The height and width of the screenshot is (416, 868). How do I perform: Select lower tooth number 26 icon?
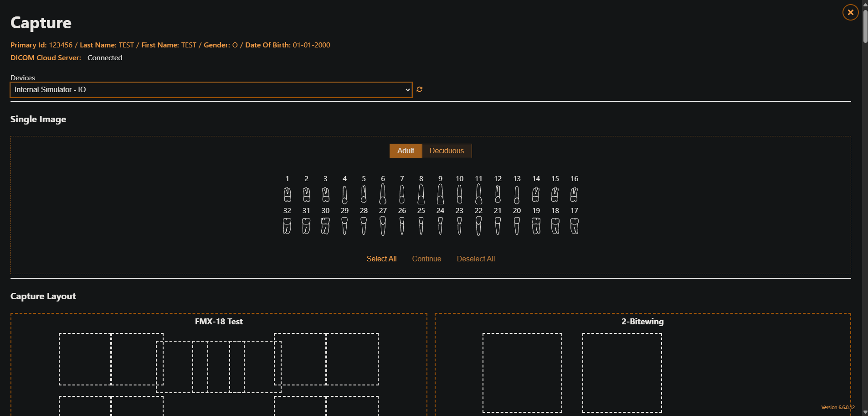point(402,226)
